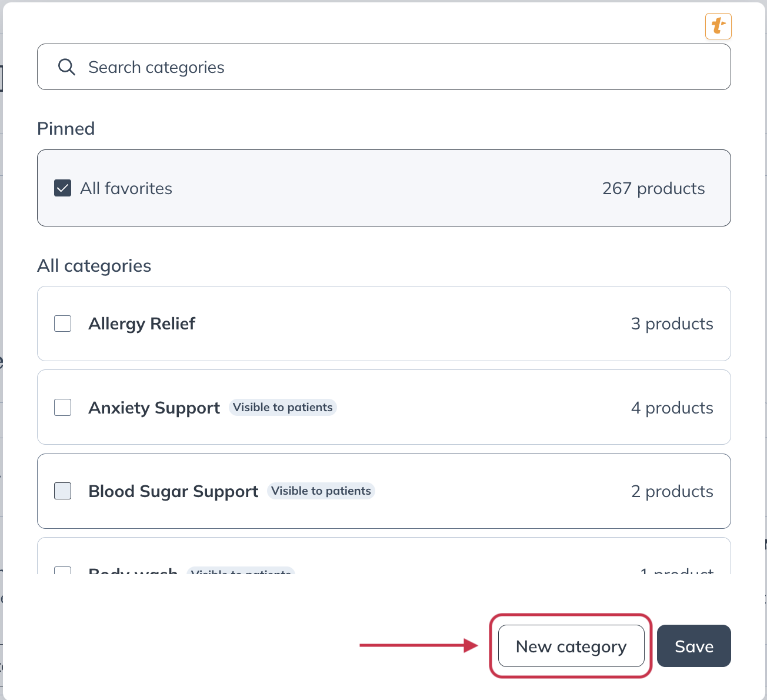The width and height of the screenshot is (767, 700).
Task: Click Anxiety Support's Visible to patients badge
Action: [x=282, y=408]
